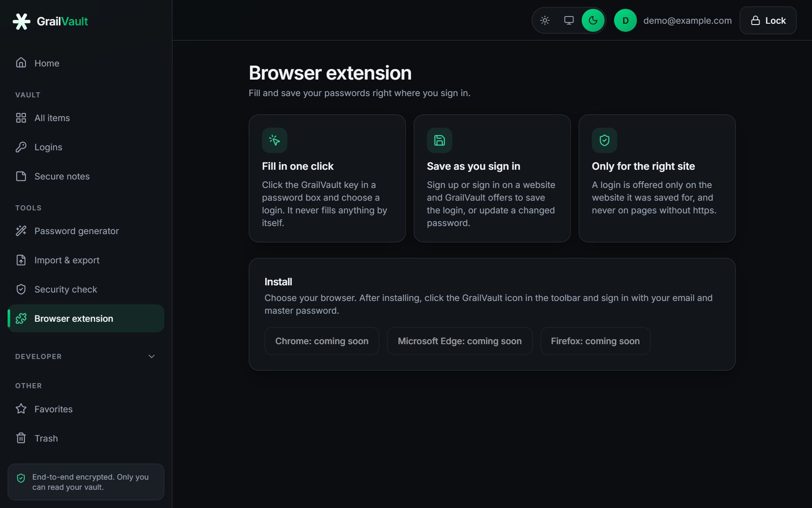Click the DEVELOPER section header label
Image resolution: width=812 pixels, height=508 pixels.
pos(38,356)
